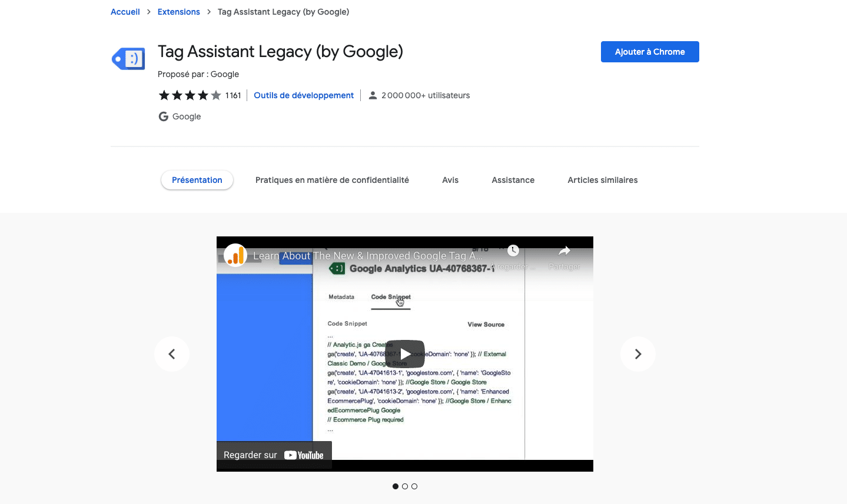847x504 pixels.
Task: Click the Share arrow icon on video
Action: click(x=564, y=252)
